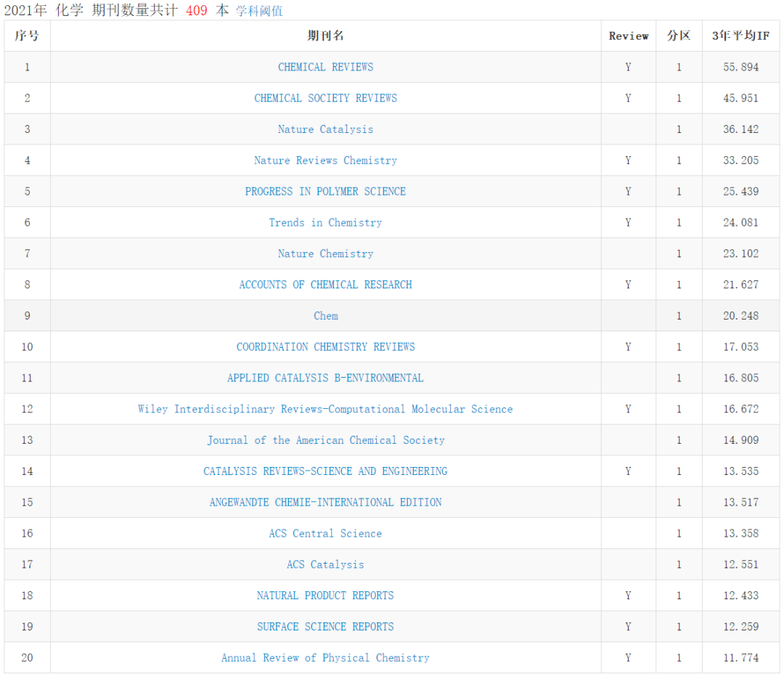The width and height of the screenshot is (784, 674).
Task: Open APPLIED CATALYSIS B-ENVIRONMENTAL link
Action: 325,378
